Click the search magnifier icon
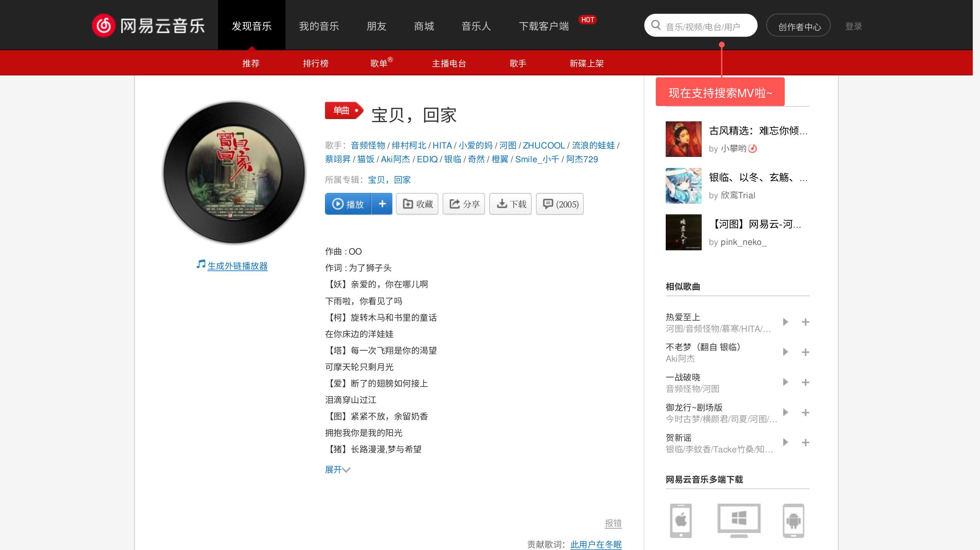The width and height of the screenshot is (980, 550). [656, 25]
